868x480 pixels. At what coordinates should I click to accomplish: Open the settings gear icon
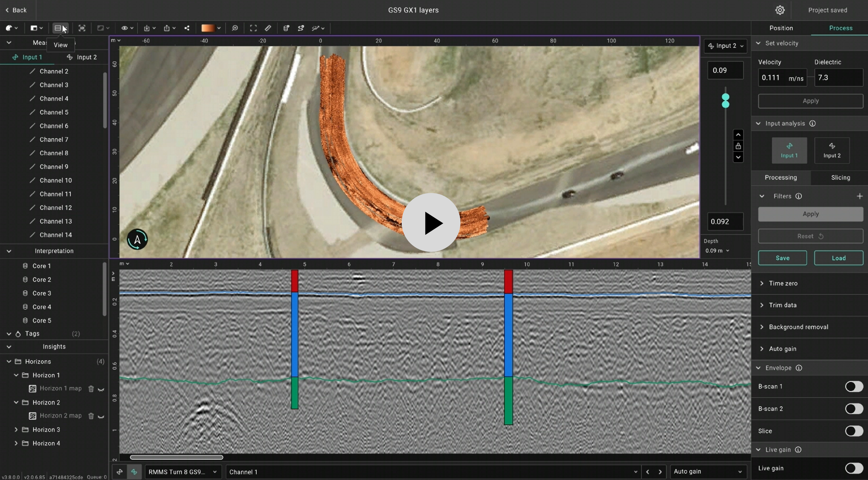[x=780, y=10]
